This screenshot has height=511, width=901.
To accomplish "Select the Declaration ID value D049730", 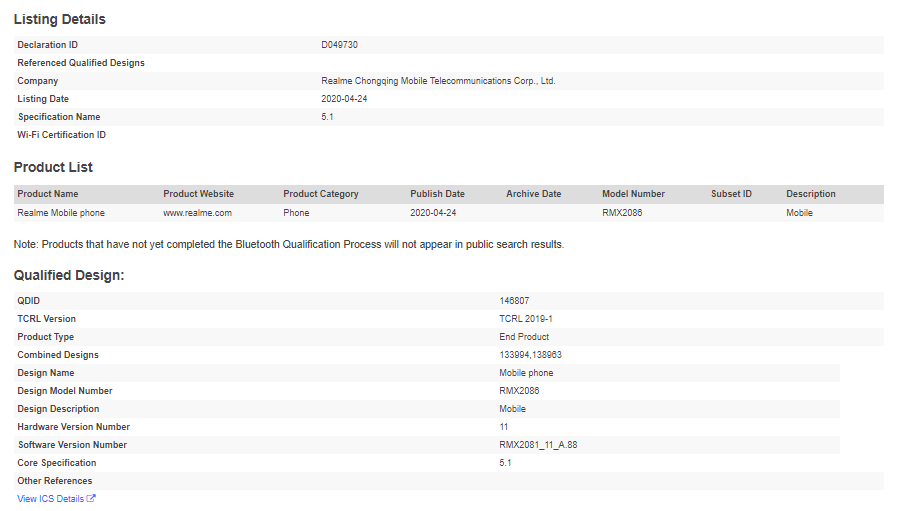I will coord(339,45).
